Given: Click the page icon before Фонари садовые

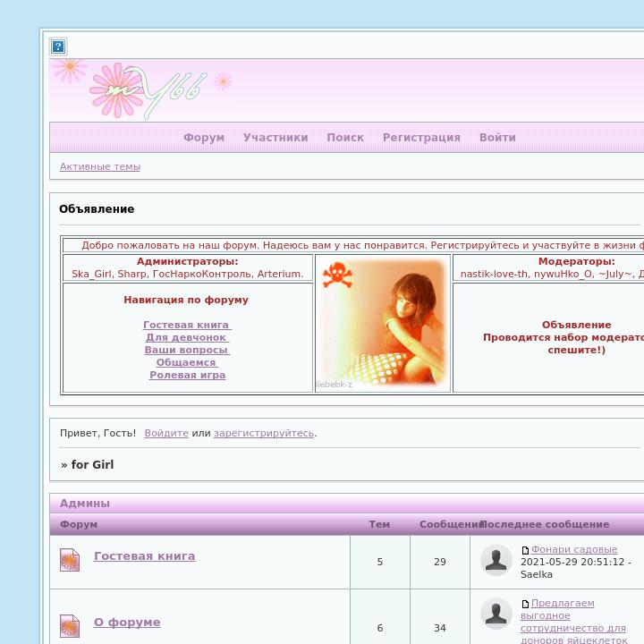Looking at the screenshot, I should coord(525,550).
